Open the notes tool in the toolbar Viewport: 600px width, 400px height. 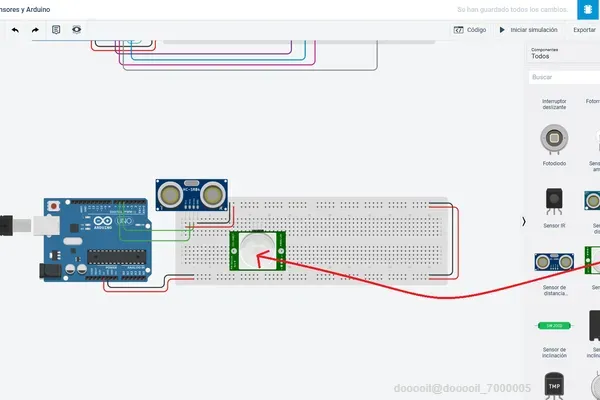tap(56, 29)
